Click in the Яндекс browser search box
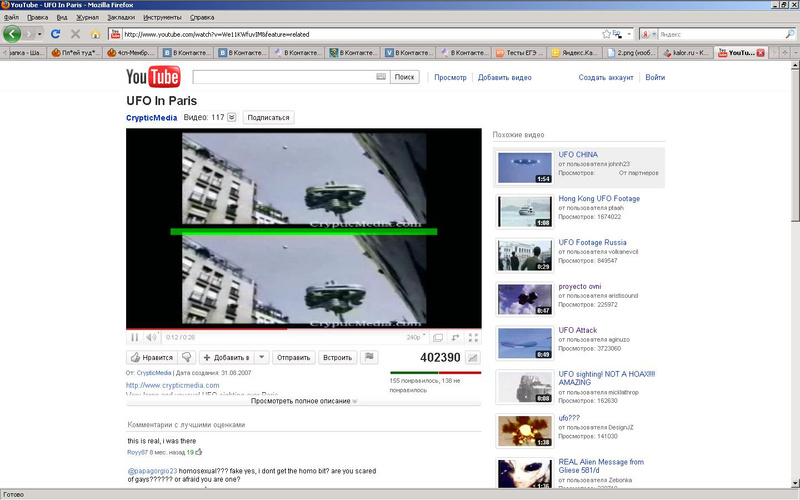Screen dimensions: 800x500 (721, 34)
